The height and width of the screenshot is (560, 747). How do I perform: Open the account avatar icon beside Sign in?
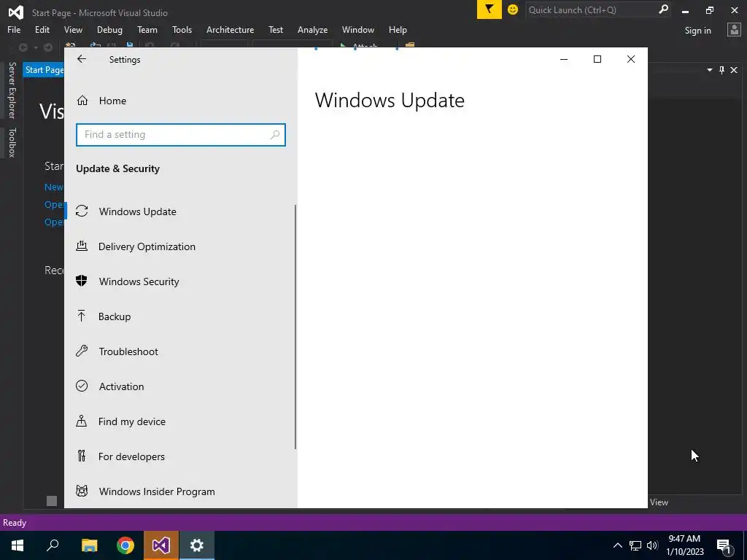click(734, 30)
